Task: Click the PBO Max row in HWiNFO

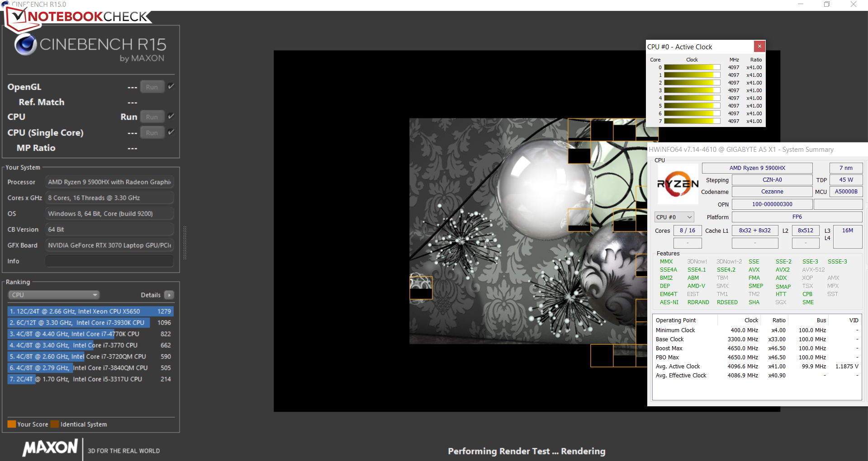Action: (x=757, y=358)
